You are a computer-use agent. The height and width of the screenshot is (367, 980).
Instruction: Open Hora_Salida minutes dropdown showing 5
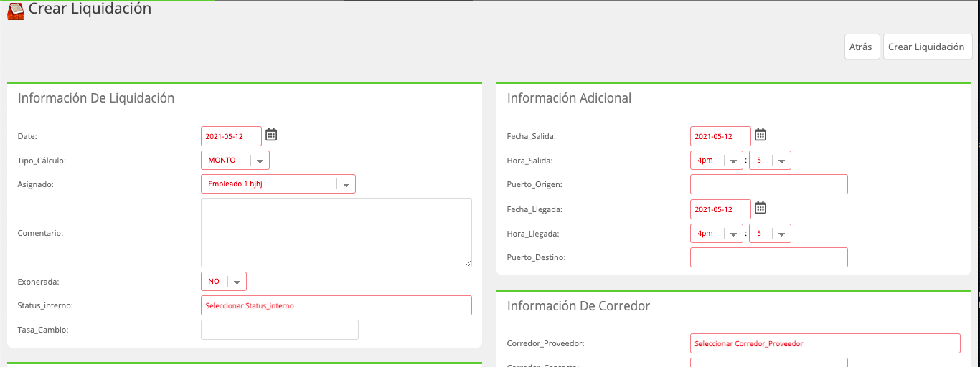coord(770,161)
